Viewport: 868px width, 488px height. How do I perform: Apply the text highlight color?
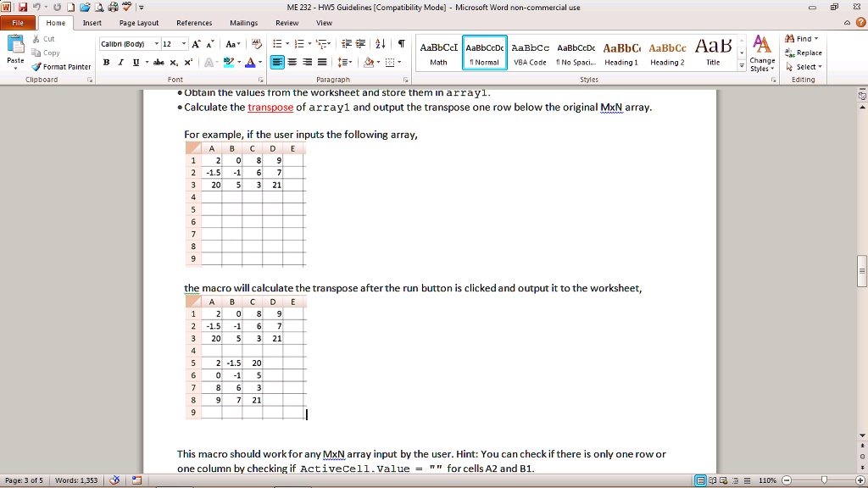[229, 63]
